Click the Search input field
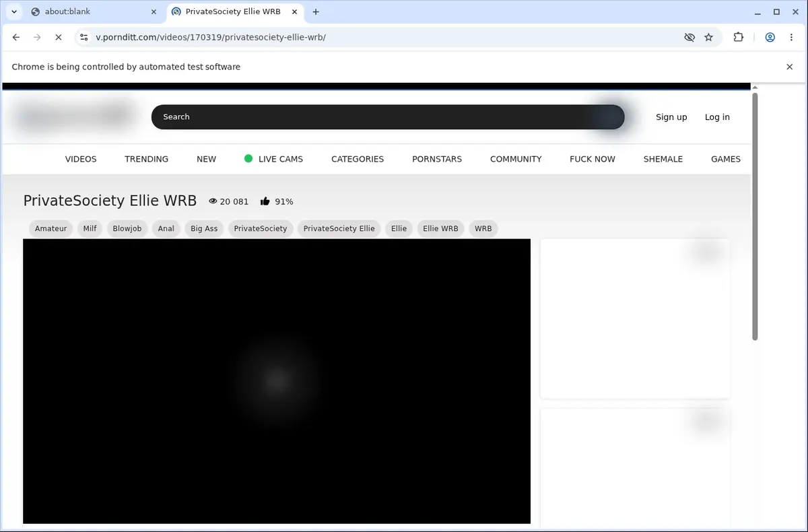Image resolution: width=808 pixels, height=532 pixels. click(x=388, y=117)
